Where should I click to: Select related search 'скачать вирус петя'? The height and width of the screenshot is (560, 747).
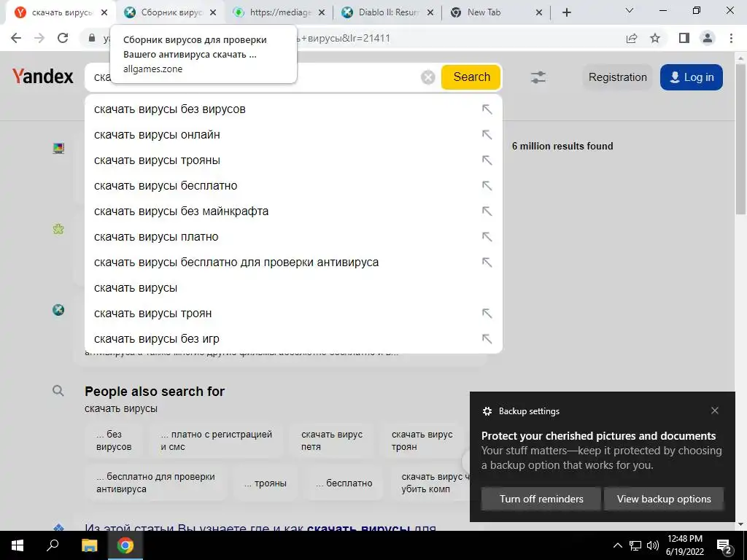tap(332, 440)
